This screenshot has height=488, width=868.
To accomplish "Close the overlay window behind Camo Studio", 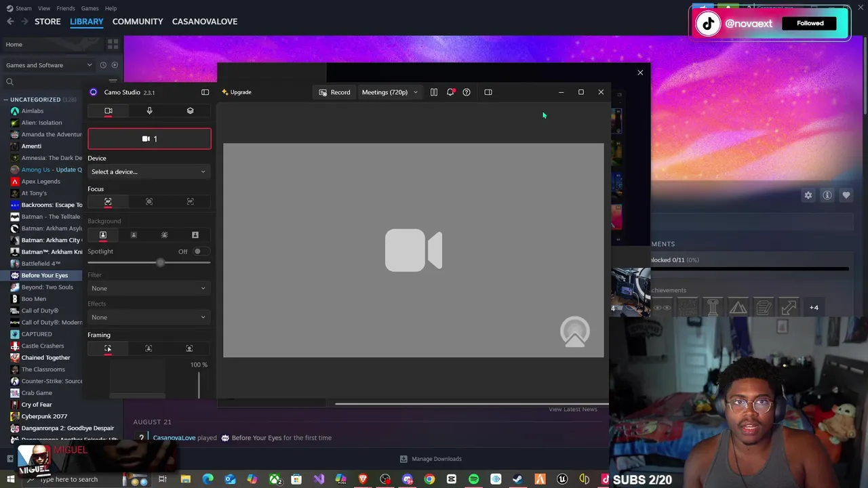I will 640,73.
